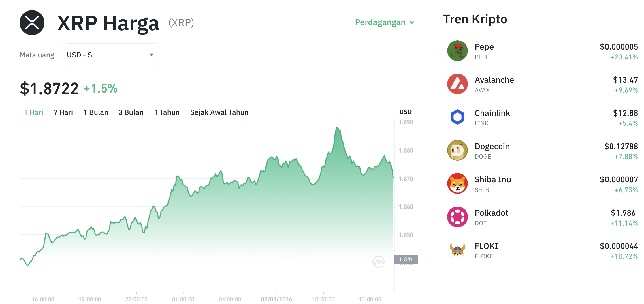Expand the Perdagangan dropdown

[x=385, y=22]
